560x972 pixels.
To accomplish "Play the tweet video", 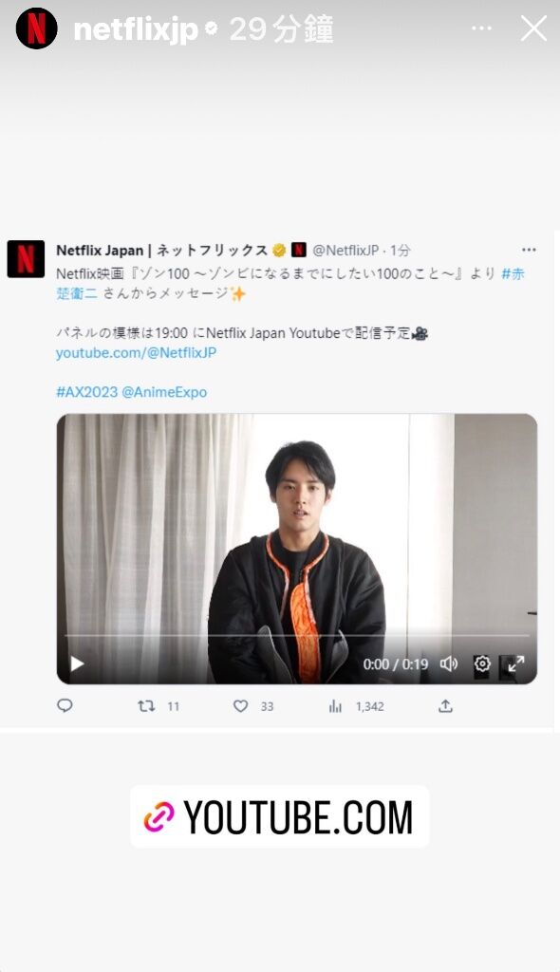I will coord(77,664).
